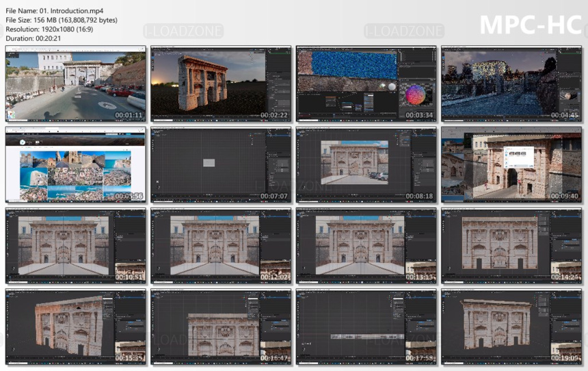The width and height of the screenshot is (588, 371).
Task: Open the frame stamped 00:08:18
Action: coord(366,164)
